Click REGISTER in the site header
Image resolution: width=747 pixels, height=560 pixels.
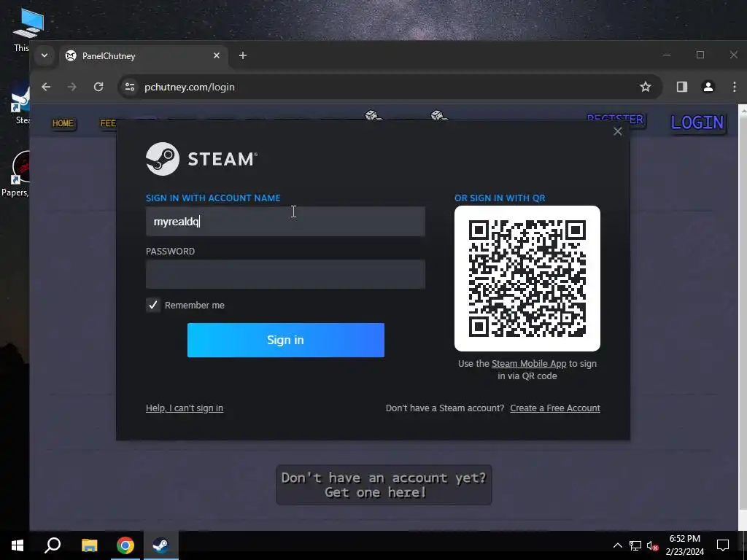615,119
